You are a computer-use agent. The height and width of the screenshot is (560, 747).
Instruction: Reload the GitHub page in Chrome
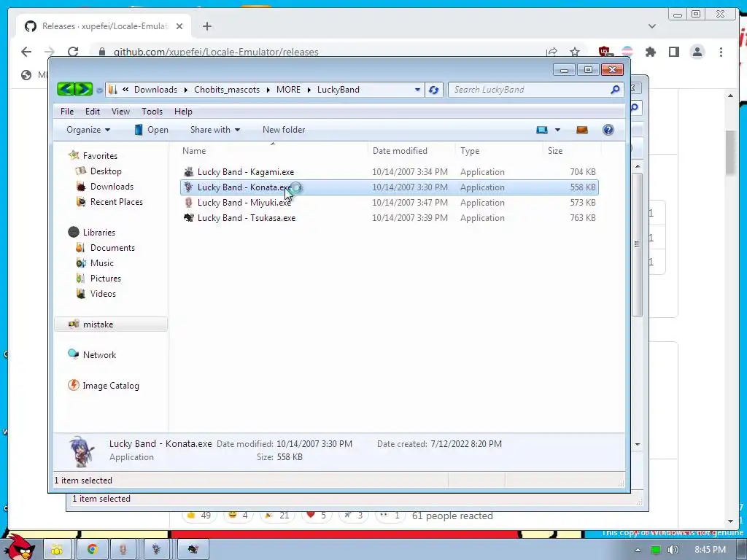point(73,52)
